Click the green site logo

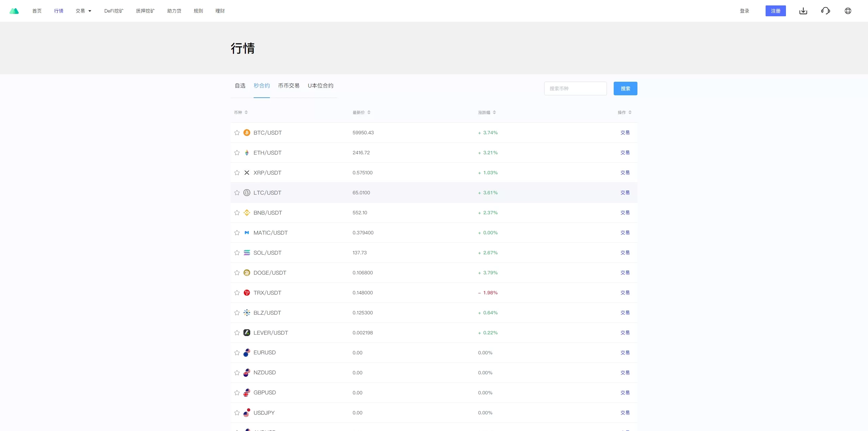click(14, 11)
